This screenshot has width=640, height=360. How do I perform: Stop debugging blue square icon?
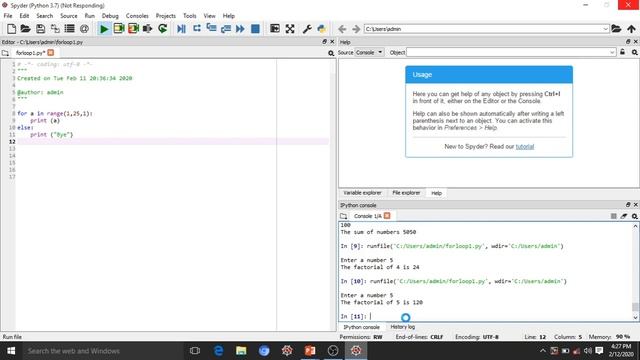tap(255, 29)
